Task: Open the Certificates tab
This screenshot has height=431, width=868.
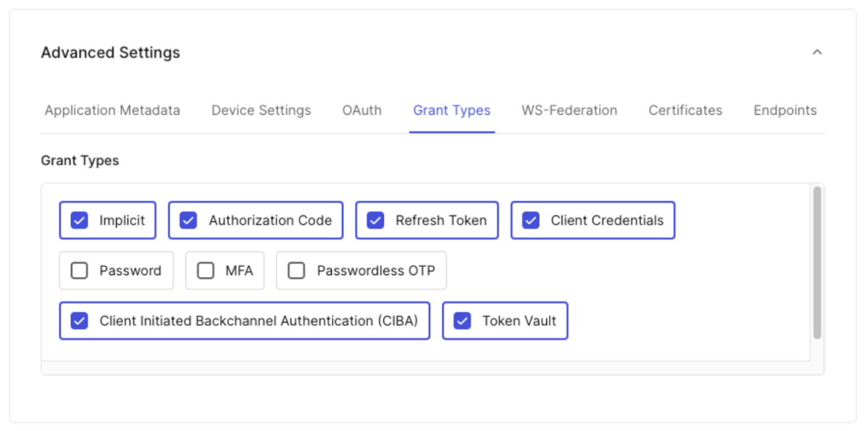Action: point(685,110)
